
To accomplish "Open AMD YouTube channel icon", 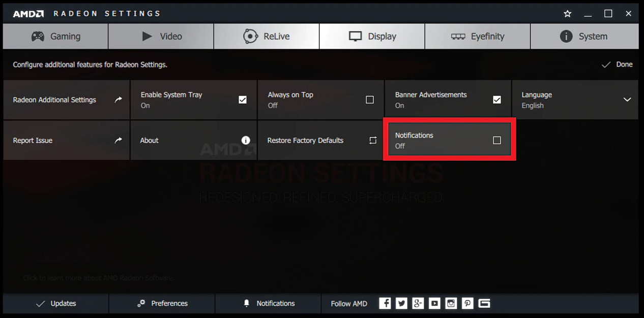I will (434, 303).
